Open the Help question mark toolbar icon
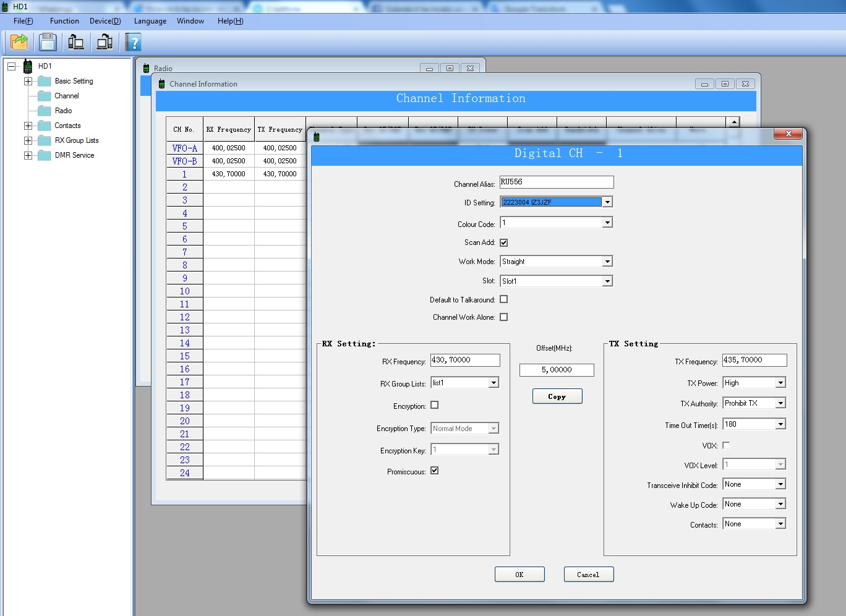This screenshot has width=846, height=616. (133, 42)
